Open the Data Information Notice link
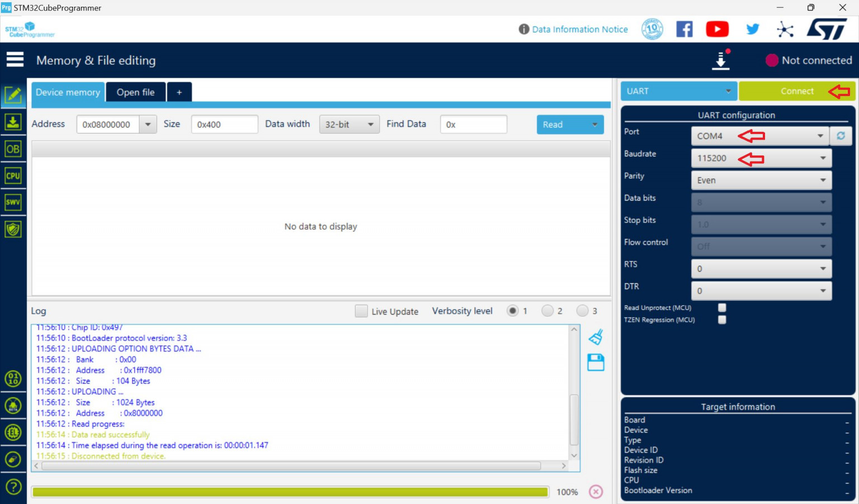859x504 pixels. (579, 30)
